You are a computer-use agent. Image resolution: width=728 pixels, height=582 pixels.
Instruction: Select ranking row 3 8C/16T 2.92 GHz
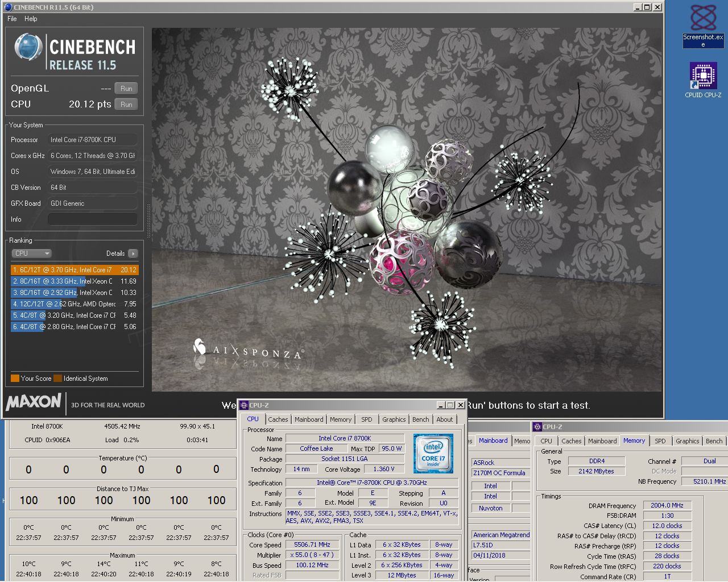coord(75,293)
